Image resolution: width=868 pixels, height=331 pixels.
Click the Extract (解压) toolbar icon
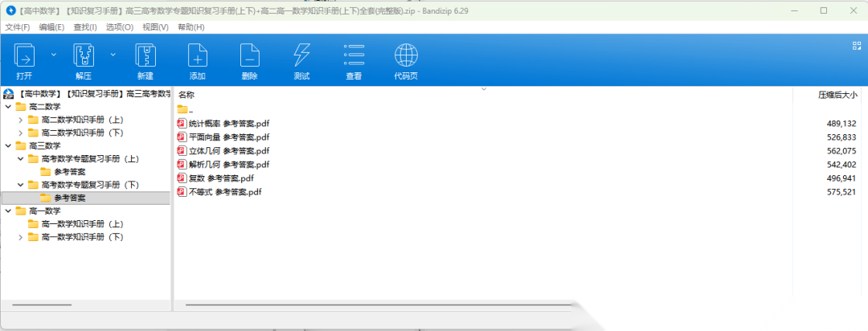point(84,56)
